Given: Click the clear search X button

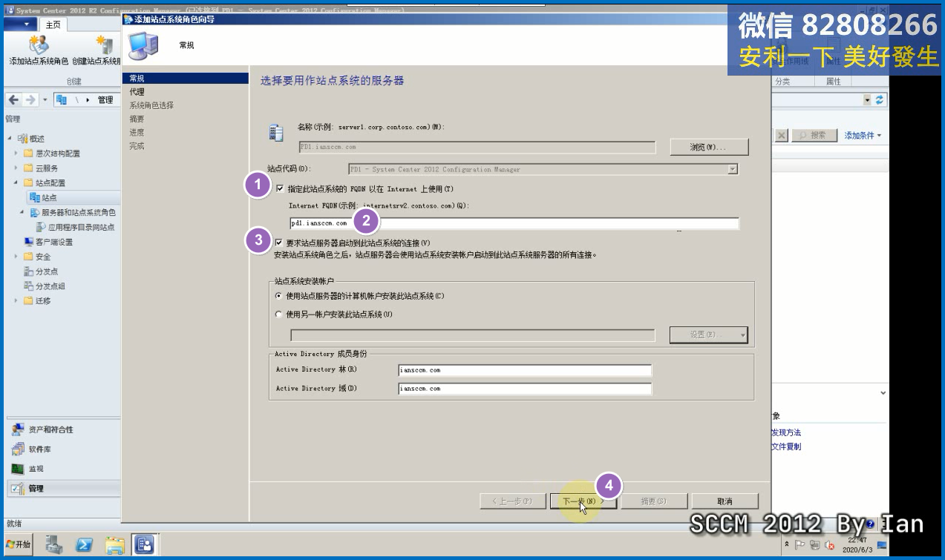Looking at the screenshot, I should tap(782, 135).
